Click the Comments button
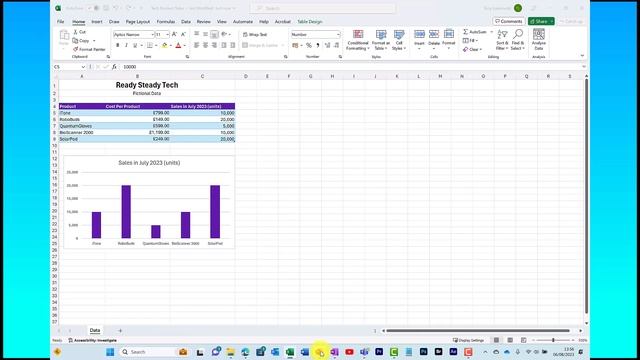 coord(509,21)
